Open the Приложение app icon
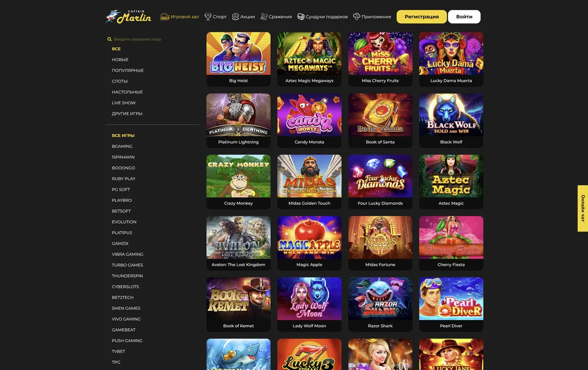Viewport: 588px width, 370px height. pyautogui.click(x=357, y=16)
